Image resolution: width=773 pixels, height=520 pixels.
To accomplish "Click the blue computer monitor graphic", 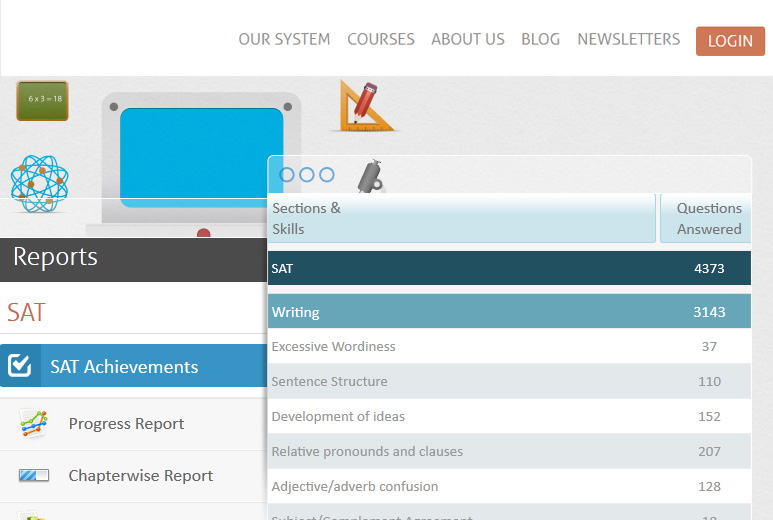I will pyautogui.click(x=201, y=158).
